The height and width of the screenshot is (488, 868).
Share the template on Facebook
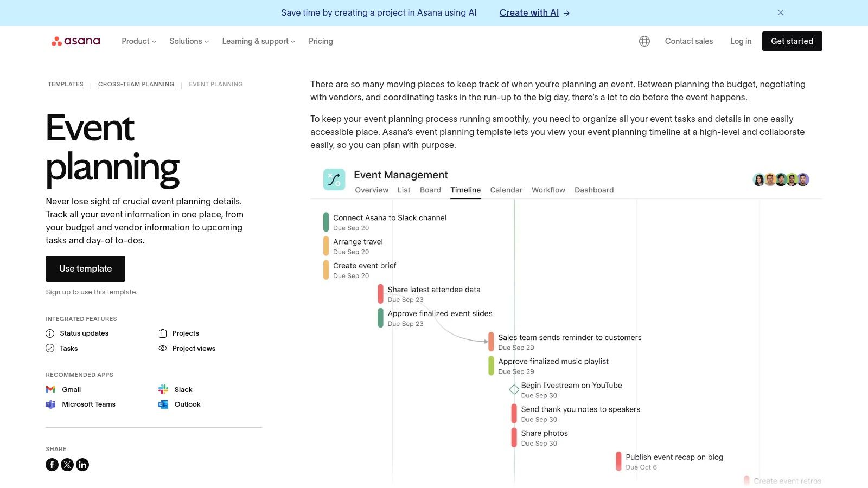tap(52, 465)
